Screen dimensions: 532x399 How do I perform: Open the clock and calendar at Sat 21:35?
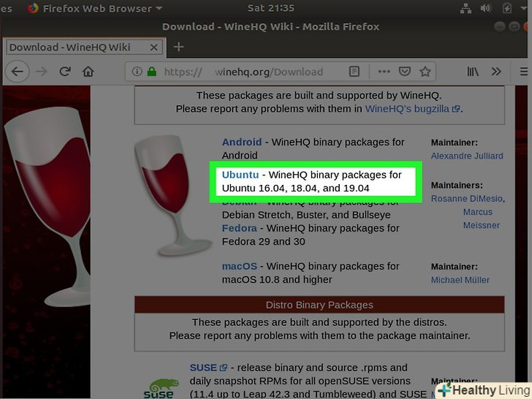tap(270, 8)
